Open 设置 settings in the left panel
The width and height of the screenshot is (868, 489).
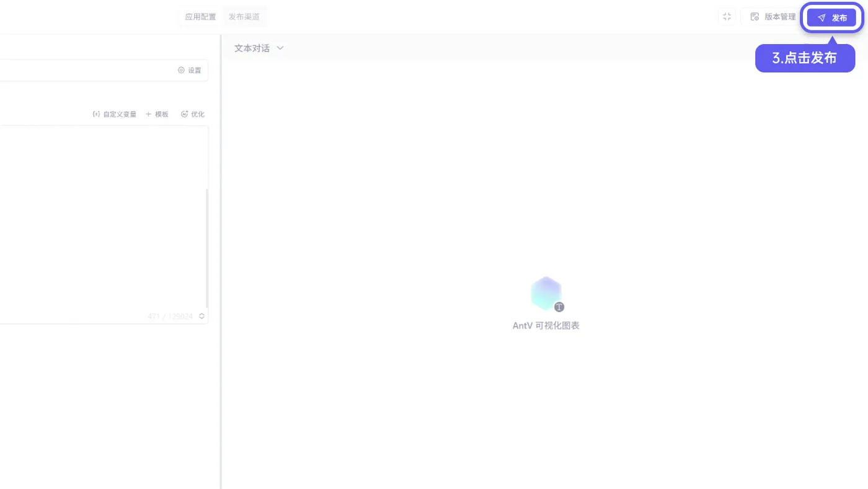pos(190,70)
